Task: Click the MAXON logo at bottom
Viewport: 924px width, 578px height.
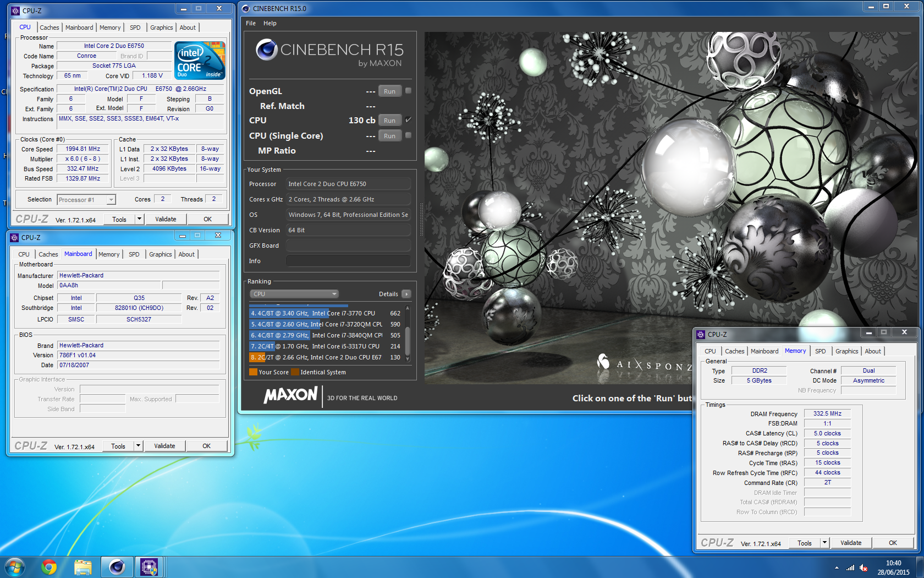Action: [290, 395]
